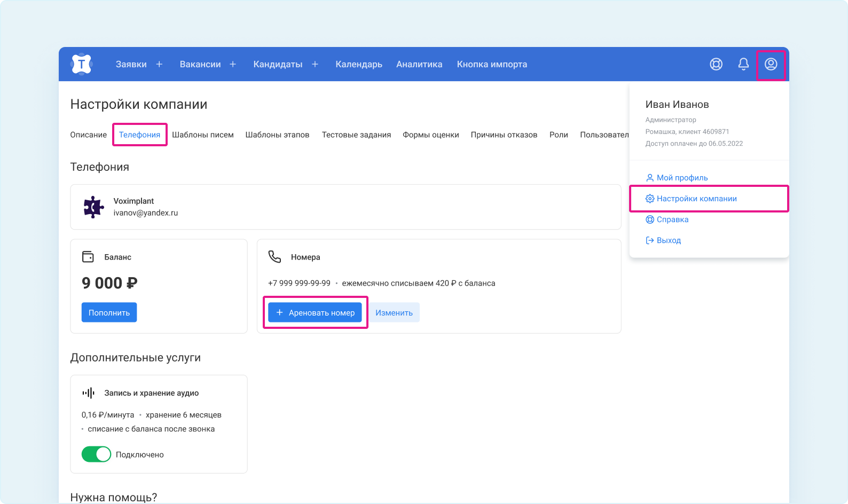The height and width of the screenshot is (504, 848).
Task: Click Ромашка, клиент 4609871 text
Action: (x=687, y=132)
